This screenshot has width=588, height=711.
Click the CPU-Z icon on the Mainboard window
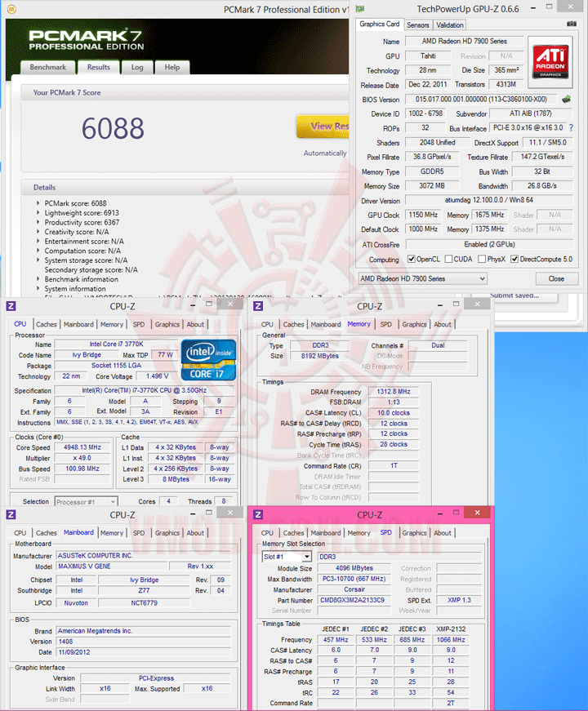(x=11, y=514)
